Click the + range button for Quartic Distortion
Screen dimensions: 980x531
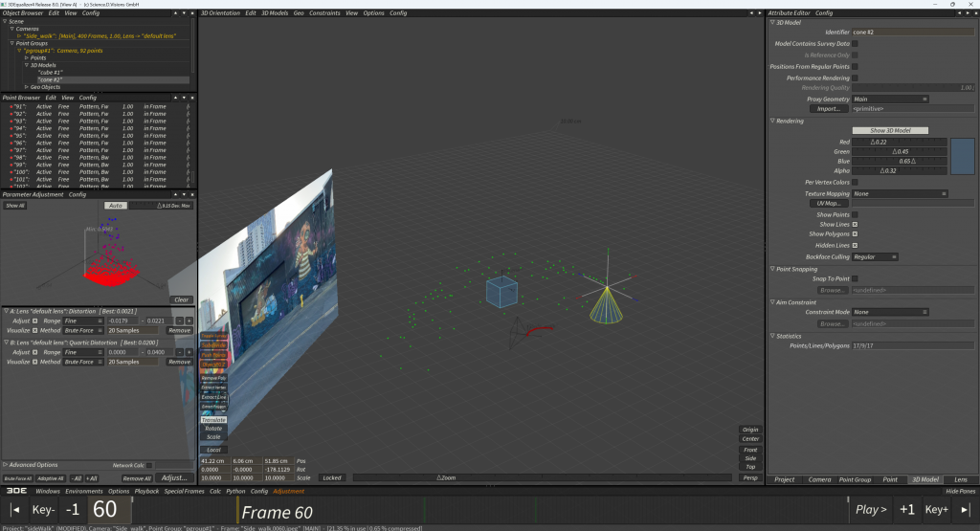click(189, 352)
